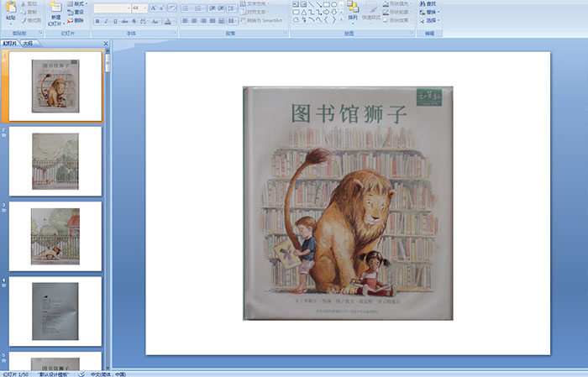588x377 pixels.
Task: Select slide 4 thumbnail with text page
Action: (x=55, y=312)
